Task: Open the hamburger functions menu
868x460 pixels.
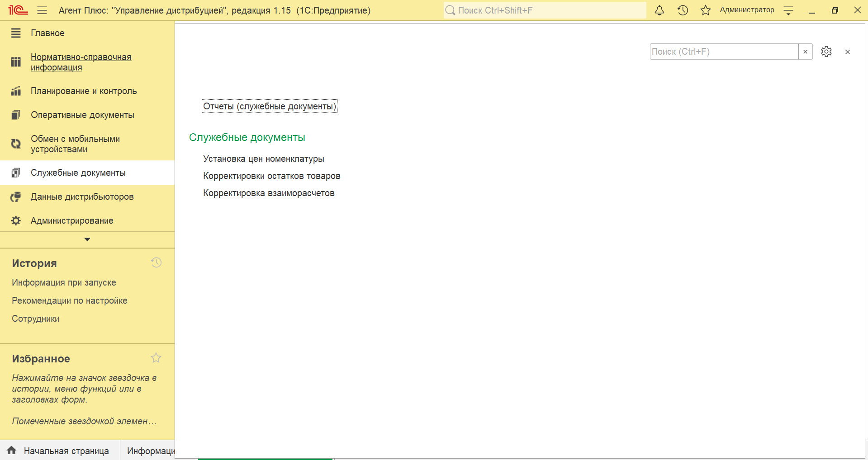Action: (x=42, y=10)
